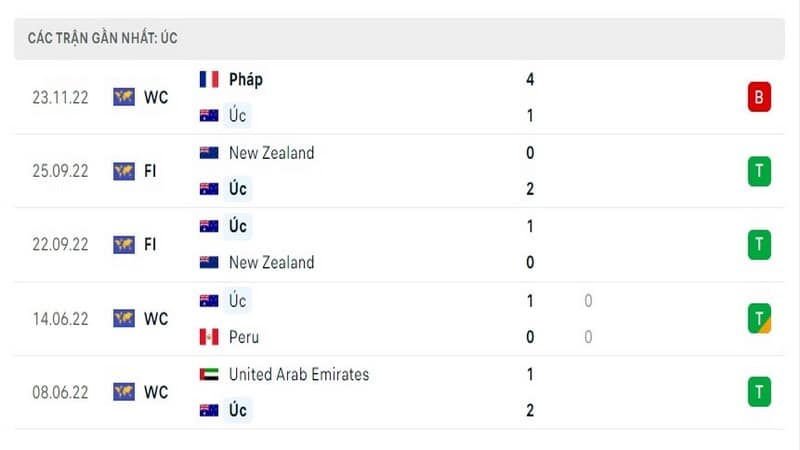The height and width of the screenshot is (450, 800).
Task: Click the score 4 for Pháp
Action: click(x=530, y=80)
